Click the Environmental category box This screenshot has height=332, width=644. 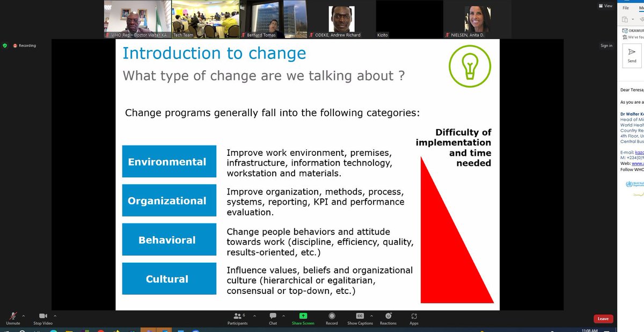click(x=169, y=162)
